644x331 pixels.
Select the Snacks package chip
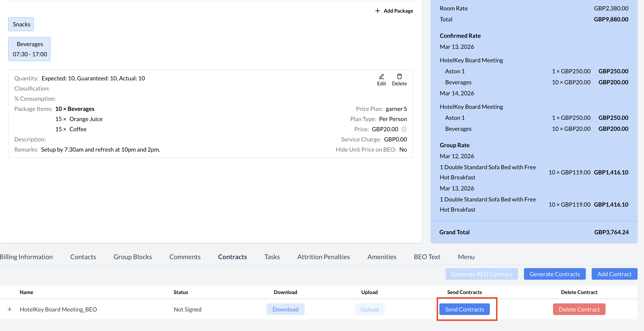pos(21,24)
